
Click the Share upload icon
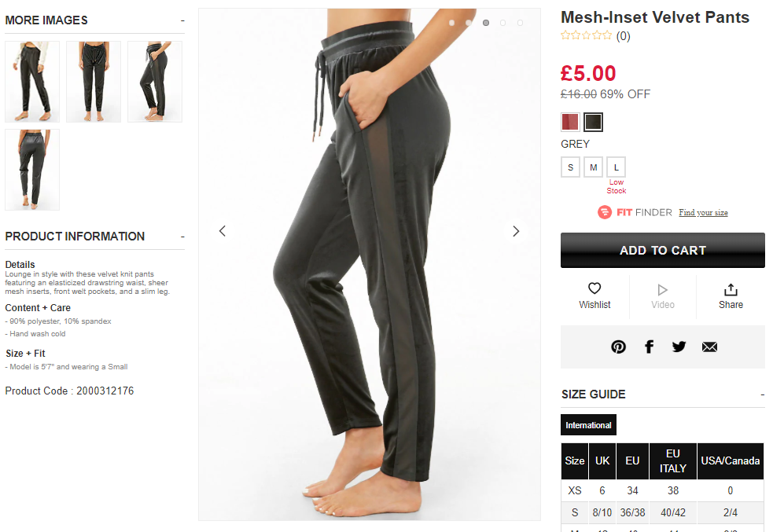pyautogui.click(x=731, y=289)
